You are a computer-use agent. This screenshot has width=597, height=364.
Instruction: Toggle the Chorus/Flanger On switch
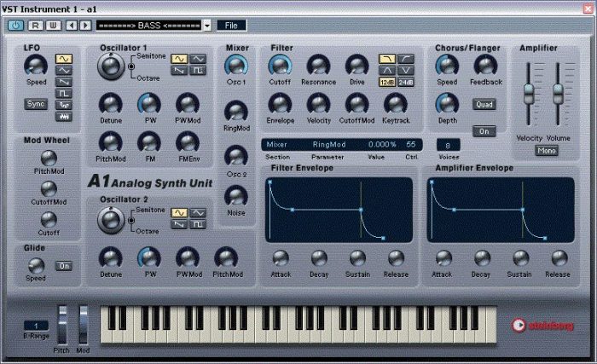point(484,131)
